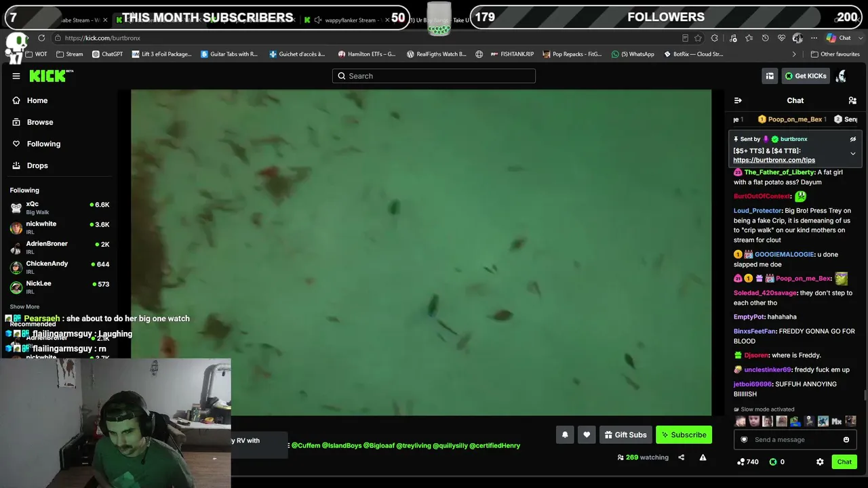Click GOOGIEMALOOGIE username in chat
This screenshot has height=488, width=868.
pyautogui.click(x=785, y=254)
